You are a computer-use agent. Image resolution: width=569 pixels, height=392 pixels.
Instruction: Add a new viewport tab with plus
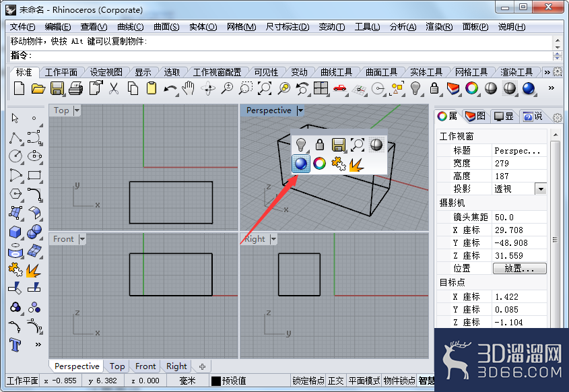pos(202,366)
